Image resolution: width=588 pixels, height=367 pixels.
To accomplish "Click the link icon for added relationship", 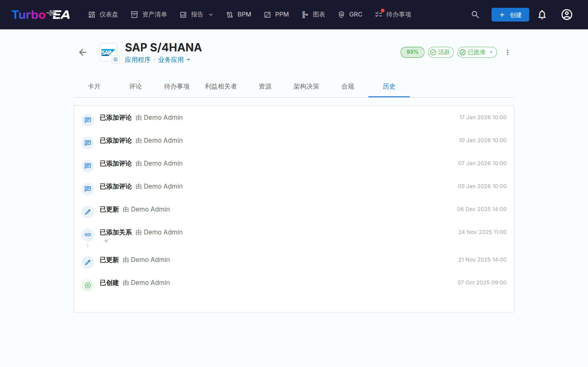I will pyautogui.click(x=88, y=235).
